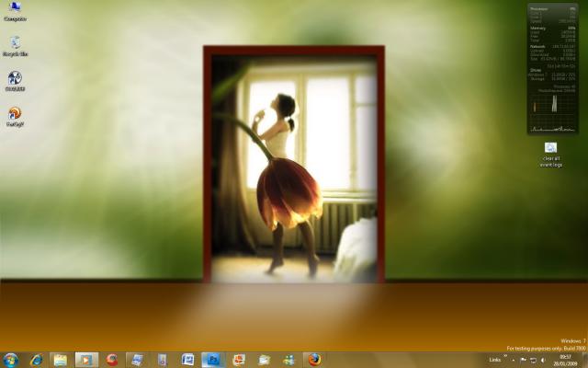Select the Recycle Bin desktop icon

15,46
